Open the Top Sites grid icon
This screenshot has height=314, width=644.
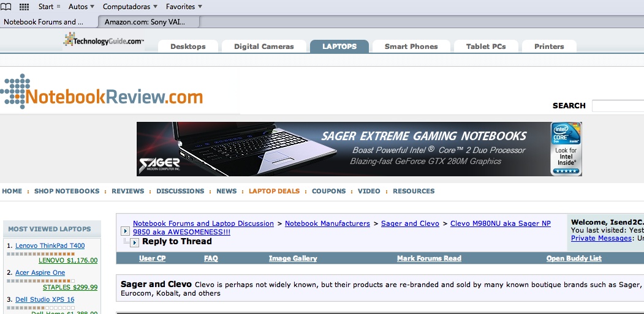(x=25, y=7)
